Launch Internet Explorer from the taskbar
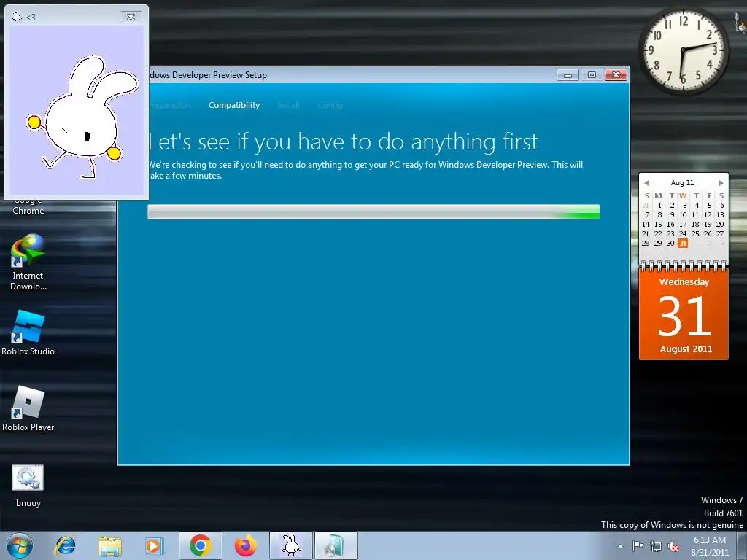Image resolution: width=747 pixels, height=560 pixels. 65,545
